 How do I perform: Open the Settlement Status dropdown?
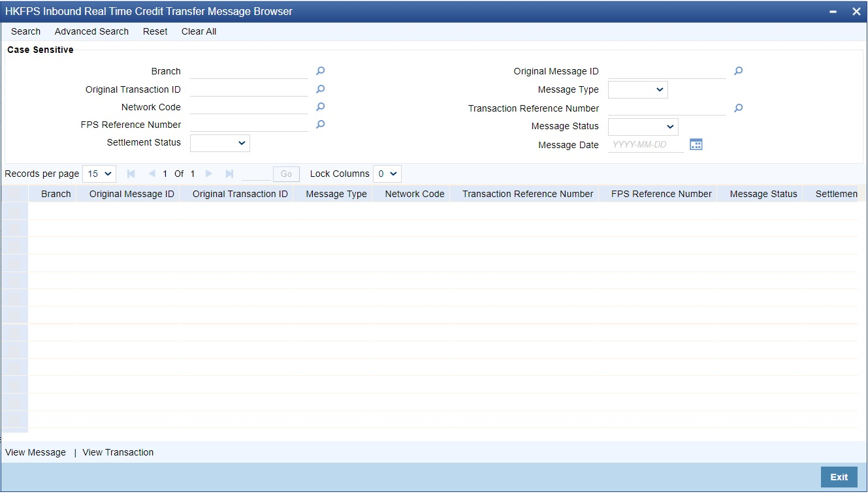pyautogui.click(x=219, y=142)
